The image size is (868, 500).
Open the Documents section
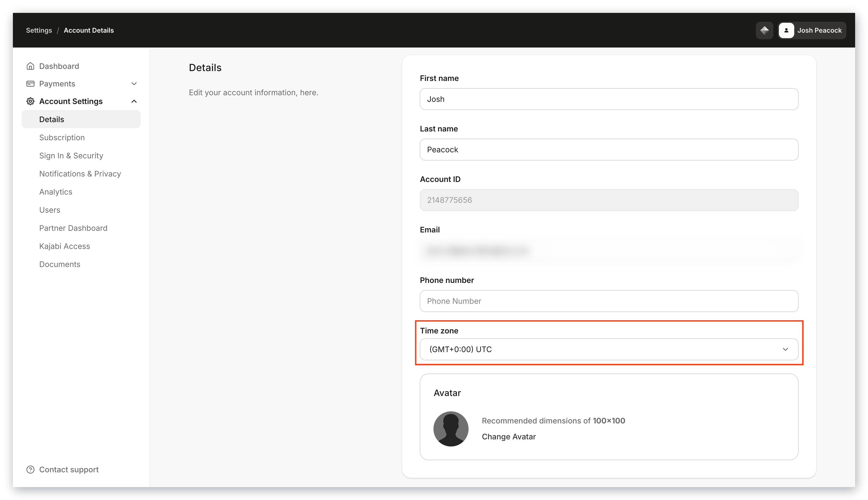coord(60,264)
